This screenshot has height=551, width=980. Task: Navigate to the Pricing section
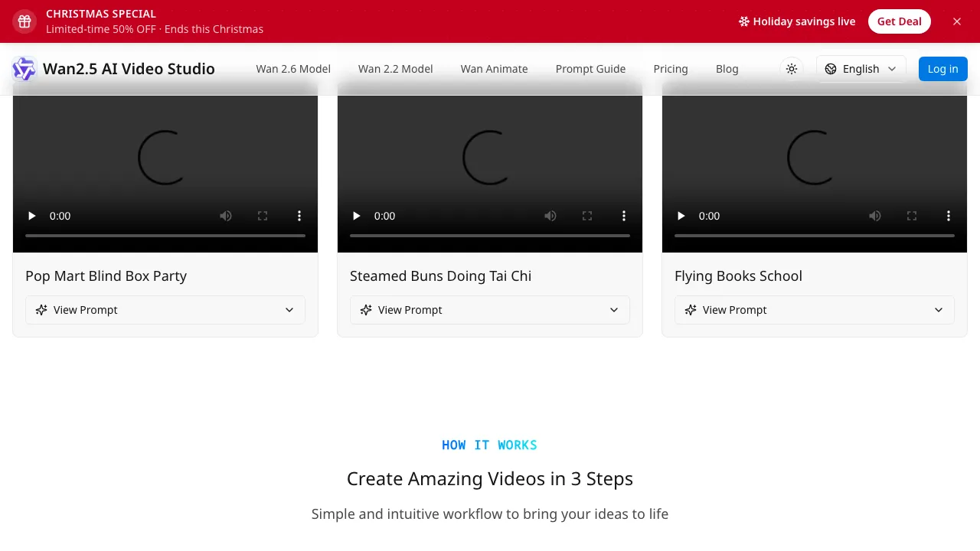point(671,69)
